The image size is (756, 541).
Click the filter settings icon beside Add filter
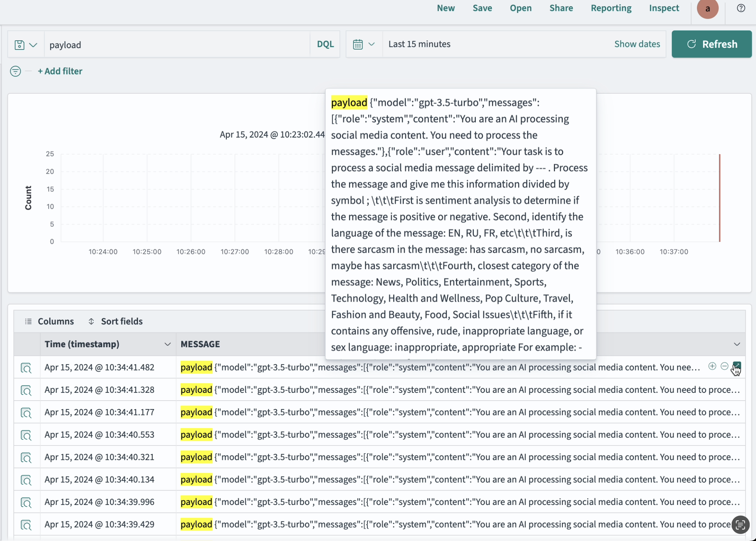(x=15, y=71)
